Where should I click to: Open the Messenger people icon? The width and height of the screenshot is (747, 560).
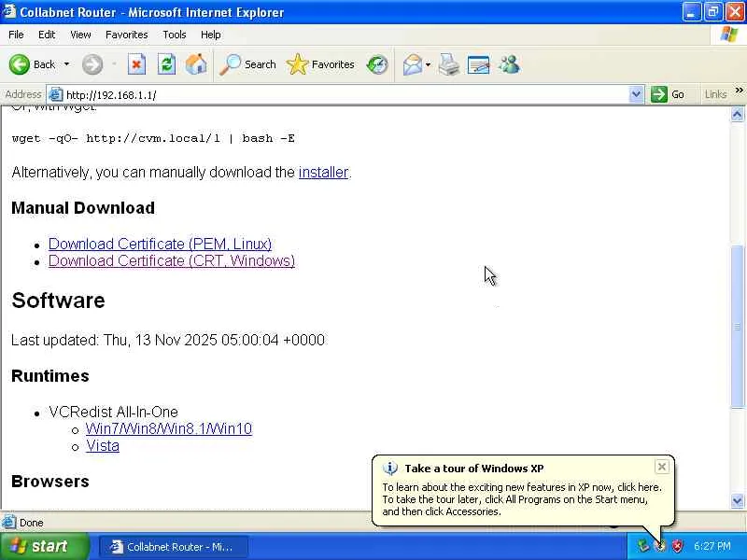pyautogui.click(x=509, y=64)
